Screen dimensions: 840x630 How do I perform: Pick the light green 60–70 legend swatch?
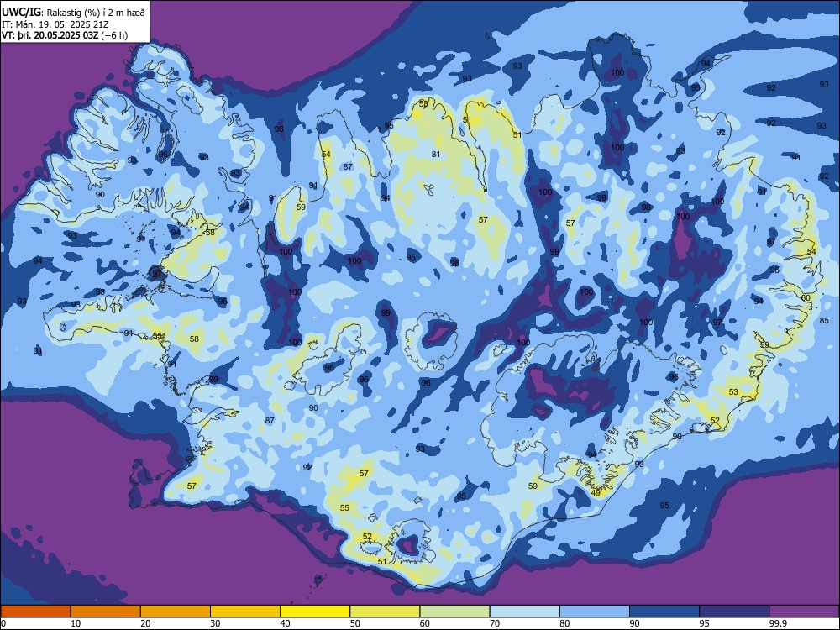click(x=454, y=612)
